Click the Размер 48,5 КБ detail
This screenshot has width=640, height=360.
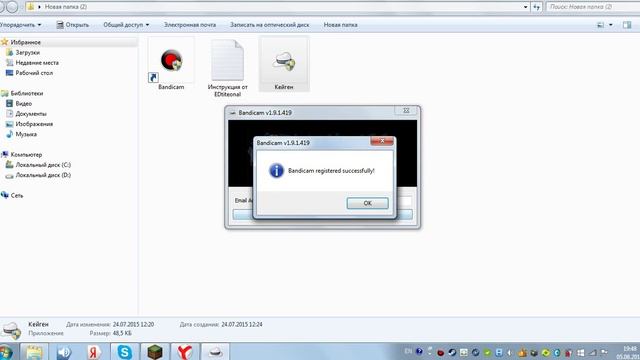pyautogui.click(x=111, y=333)
